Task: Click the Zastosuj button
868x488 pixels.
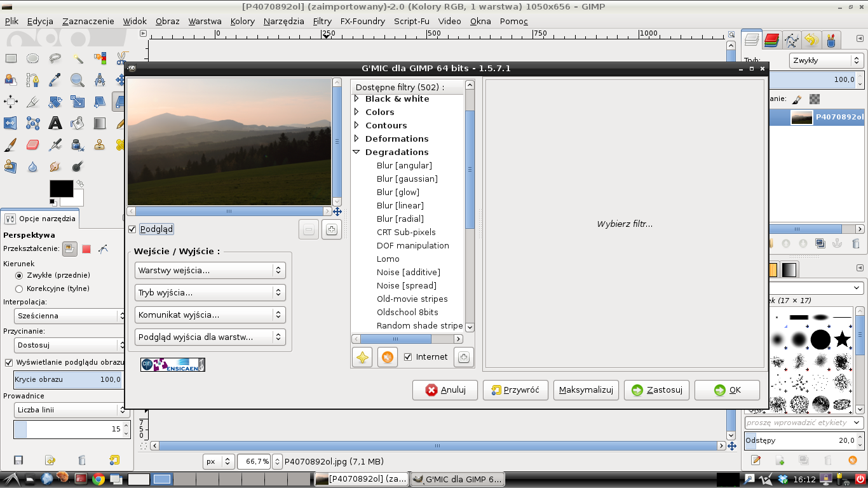Action: 657,390
